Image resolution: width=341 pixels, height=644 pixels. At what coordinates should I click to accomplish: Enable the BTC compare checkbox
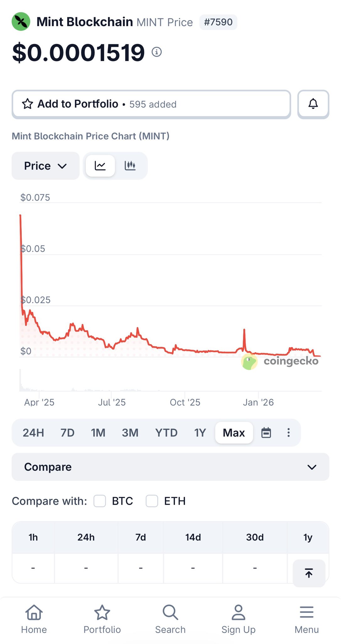point(100,501)
